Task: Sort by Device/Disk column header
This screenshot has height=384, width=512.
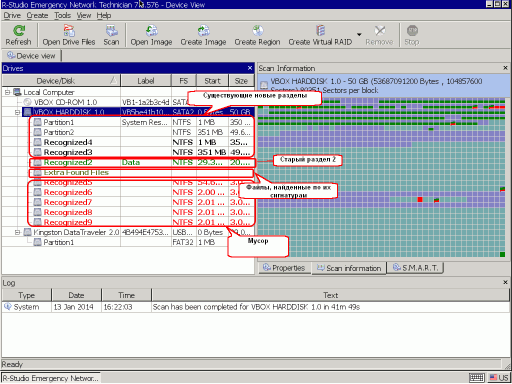Action: (61, 81)
